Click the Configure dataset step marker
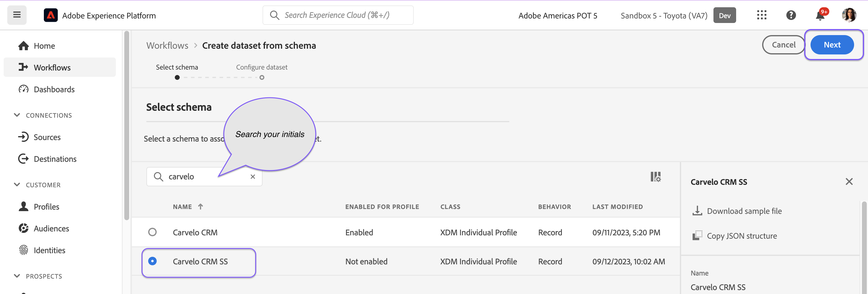 click(262, 77)
